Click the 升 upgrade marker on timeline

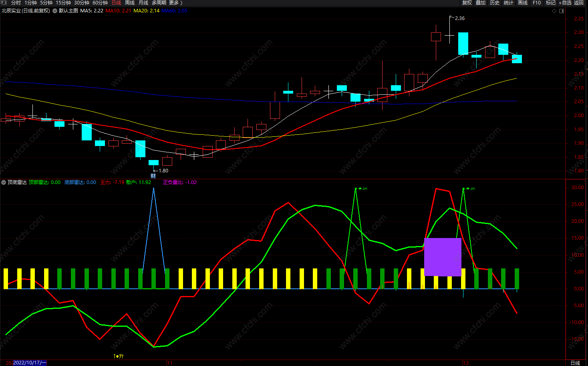119,356
